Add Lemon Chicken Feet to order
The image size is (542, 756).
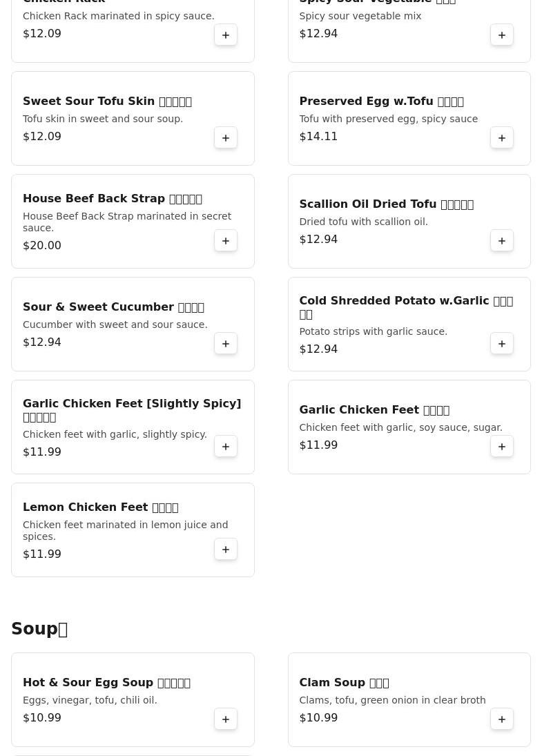(x=226, y=550)
